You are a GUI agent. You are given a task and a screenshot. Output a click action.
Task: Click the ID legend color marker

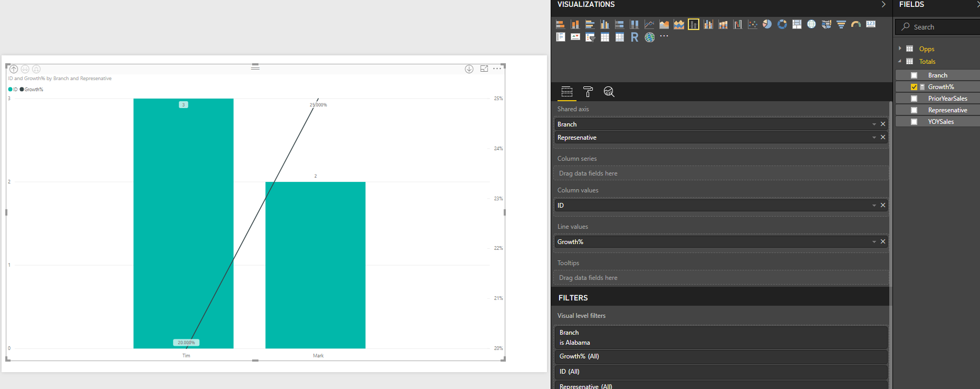click(x=10, y=90)
